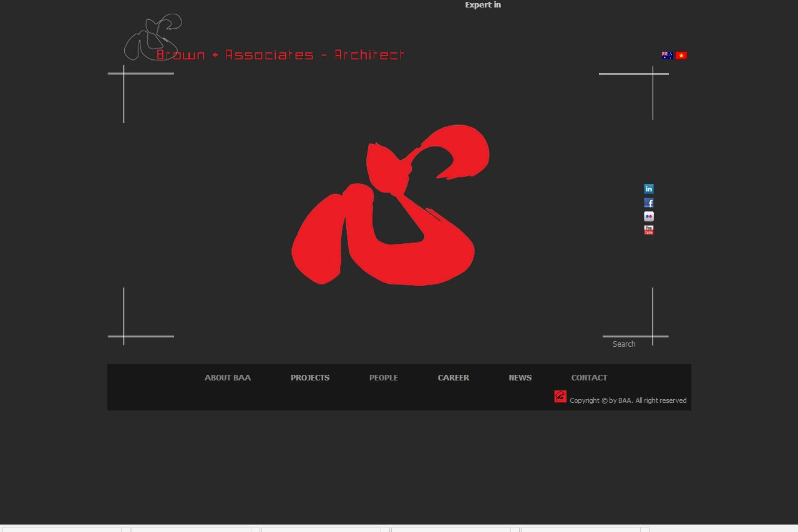Open the Flickr social icon
This screenshot has height=532, width=798.
click(x=649, y=216)
